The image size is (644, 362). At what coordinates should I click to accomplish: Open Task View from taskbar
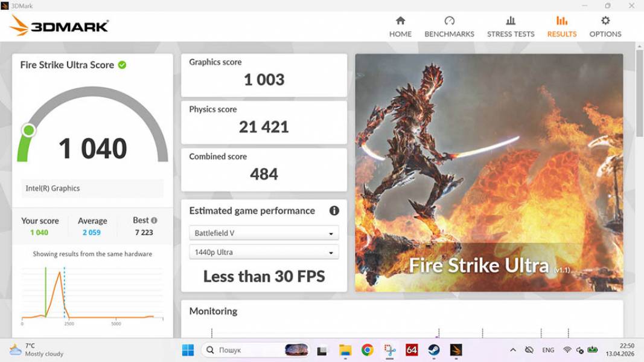tap(322, 351)
